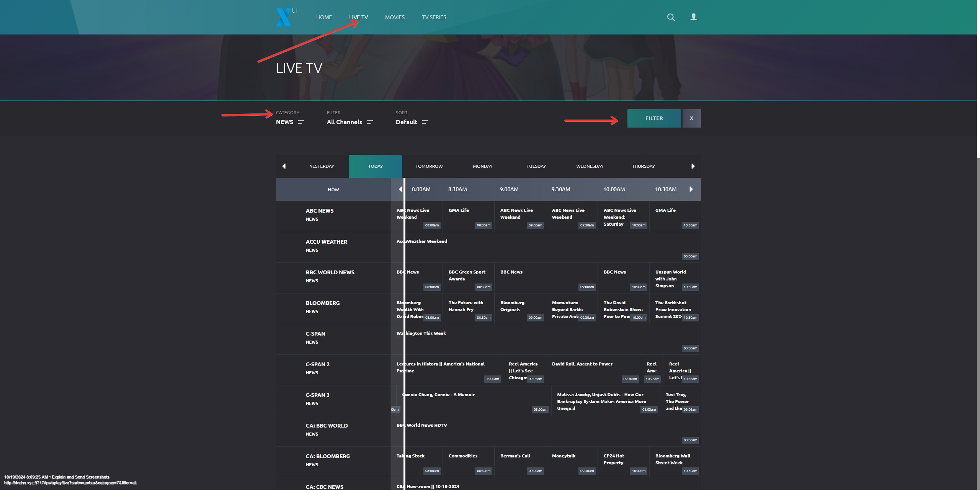Select The Future with Hannah Fry
The height and width of the screenshot is (490, 980).
tap(468, 308)
